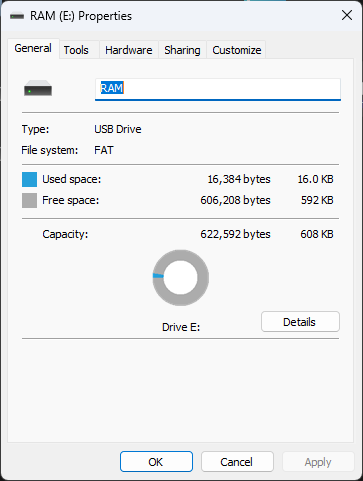
Task: Click the drive icon in the title bar
Action: point(17,16)
